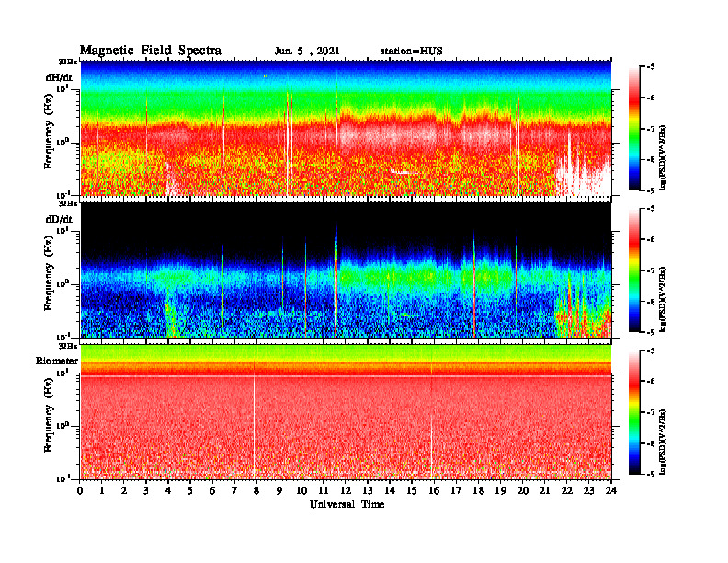
Task: Click the "dH/dt" panel label
Action: [59, 77]
